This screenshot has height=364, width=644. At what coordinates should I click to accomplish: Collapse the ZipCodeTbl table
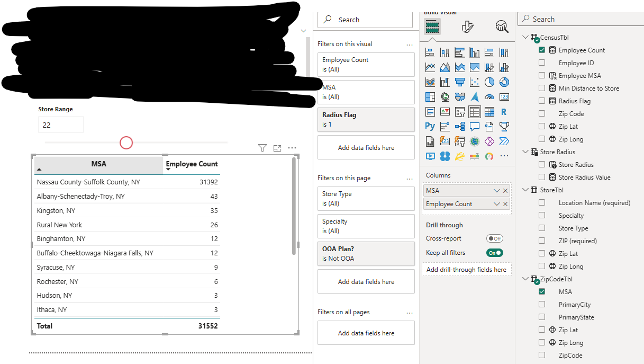click(525, 279)
